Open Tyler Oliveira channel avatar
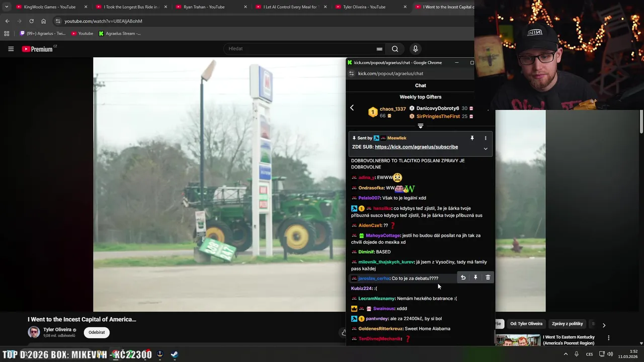The image size is (644, 362). 34,332
